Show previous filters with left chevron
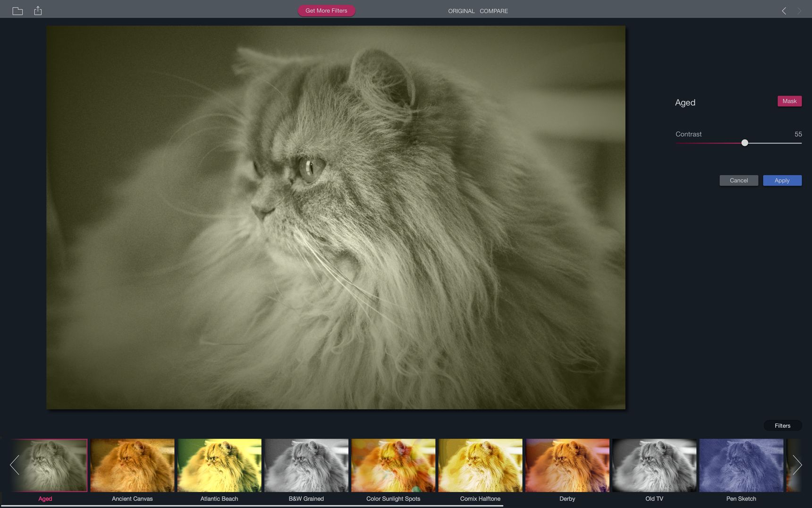The height and width of the screenshot is (508, 812). tap(15, 465)
